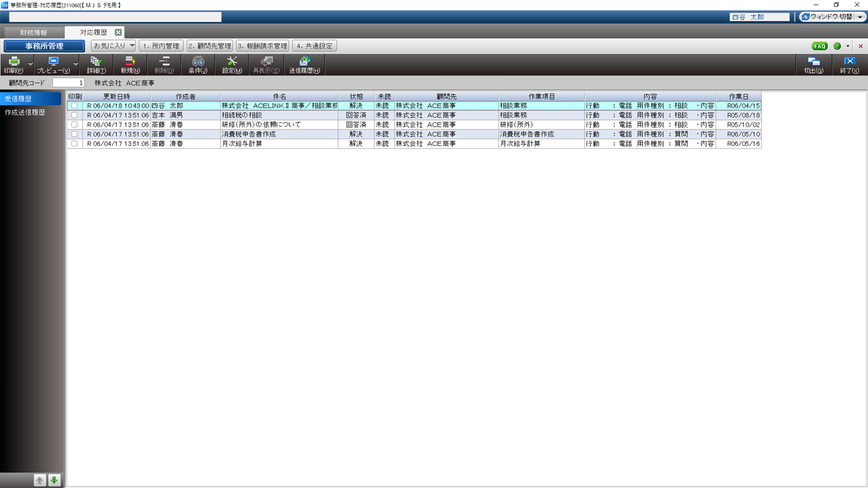The height and width of the screenshot is (488, 868).
Task: Click the 作成者 cell 吉本 満男
Action: click(x=185, y=115)
